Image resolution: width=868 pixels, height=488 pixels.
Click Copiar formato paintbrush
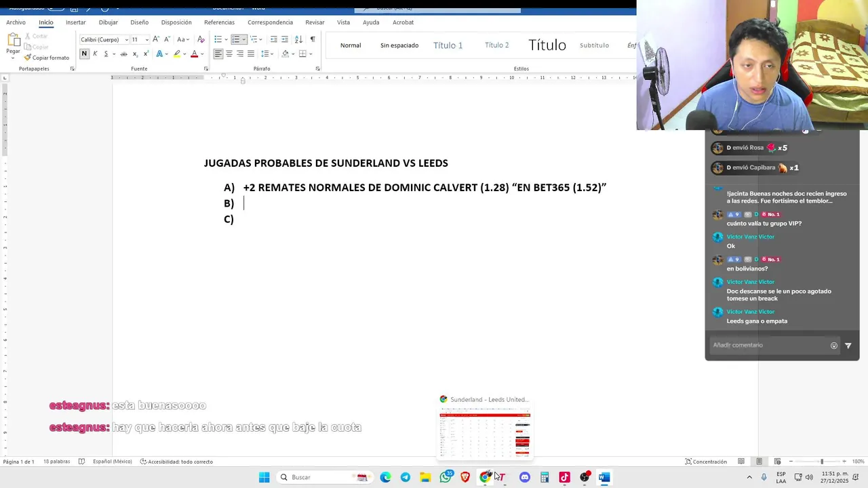click(47, 58)
